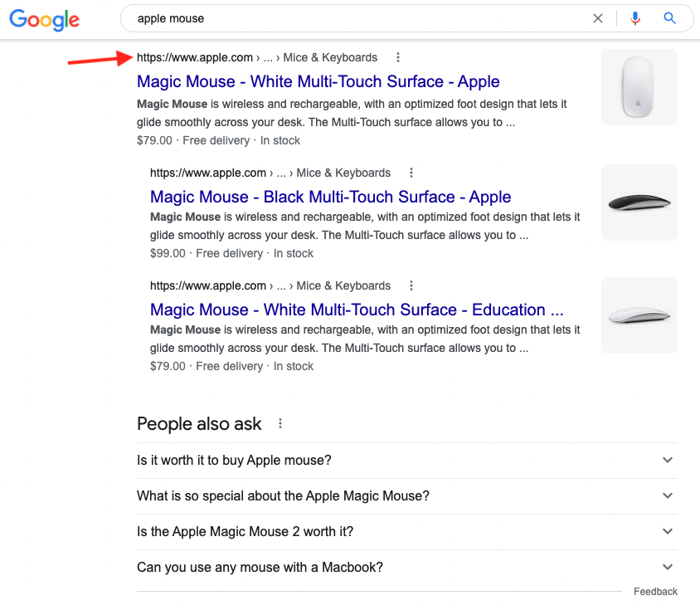Click the white Magic Mouse thumbnail
The height and width of the screenshot is (610, 700).
(x=639, y=87)
